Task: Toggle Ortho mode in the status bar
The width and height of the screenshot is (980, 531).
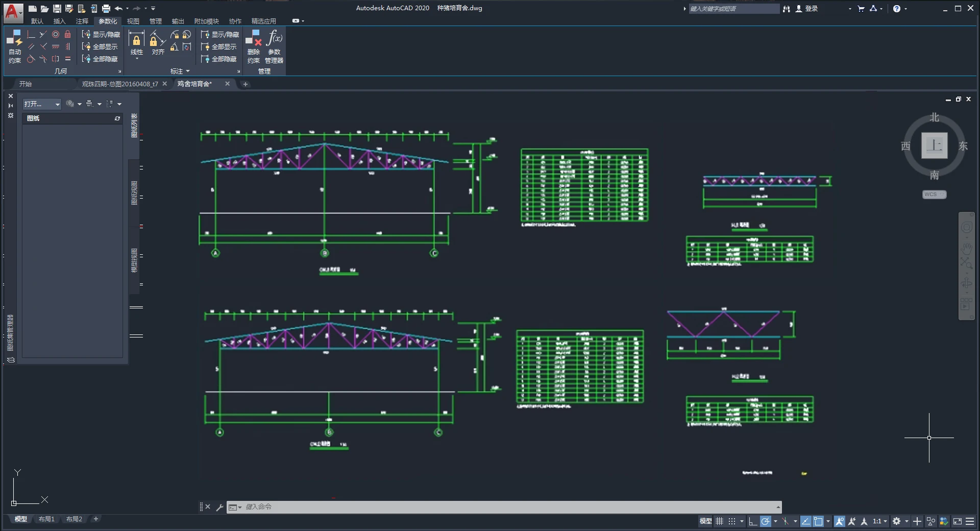Action: 753,521
